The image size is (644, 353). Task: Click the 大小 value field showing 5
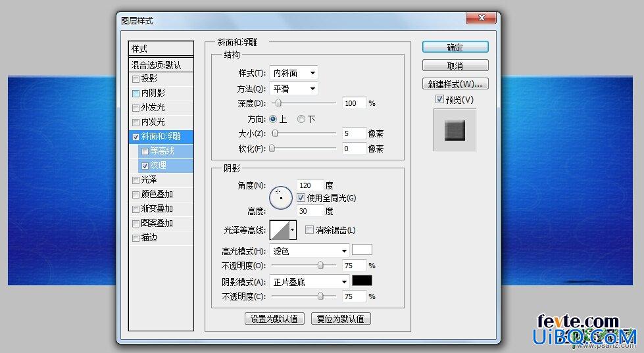tap(354, 133)
